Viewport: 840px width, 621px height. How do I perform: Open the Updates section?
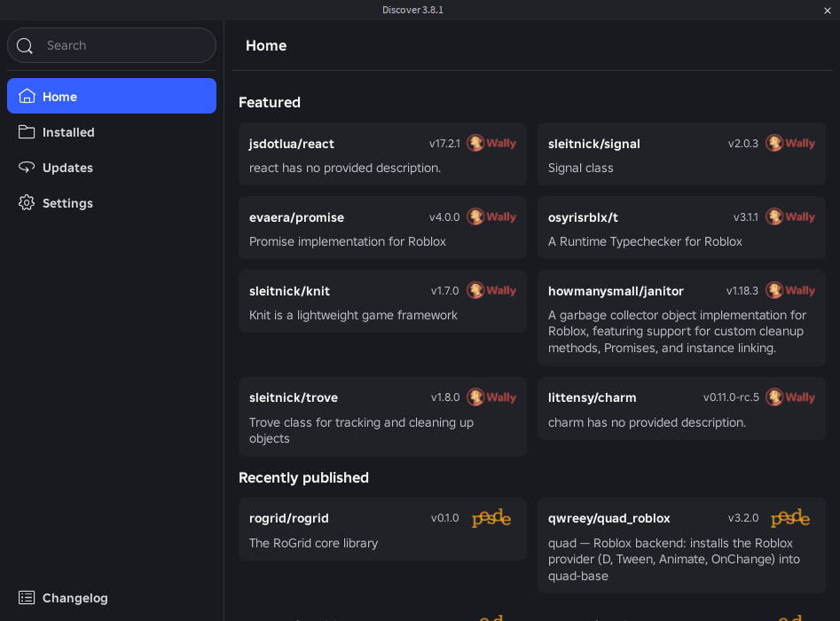tap(112, 167)
